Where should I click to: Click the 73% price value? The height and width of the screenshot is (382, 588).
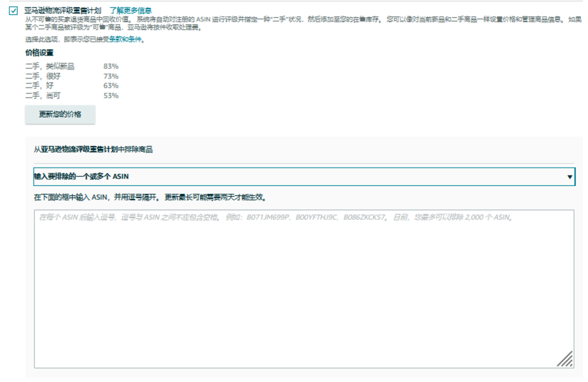(x=111, y=76)
